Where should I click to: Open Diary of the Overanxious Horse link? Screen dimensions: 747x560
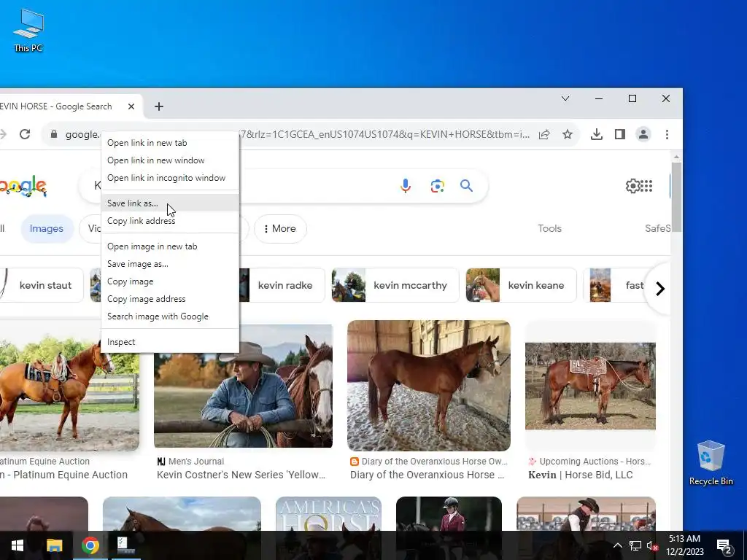point(427,475)
